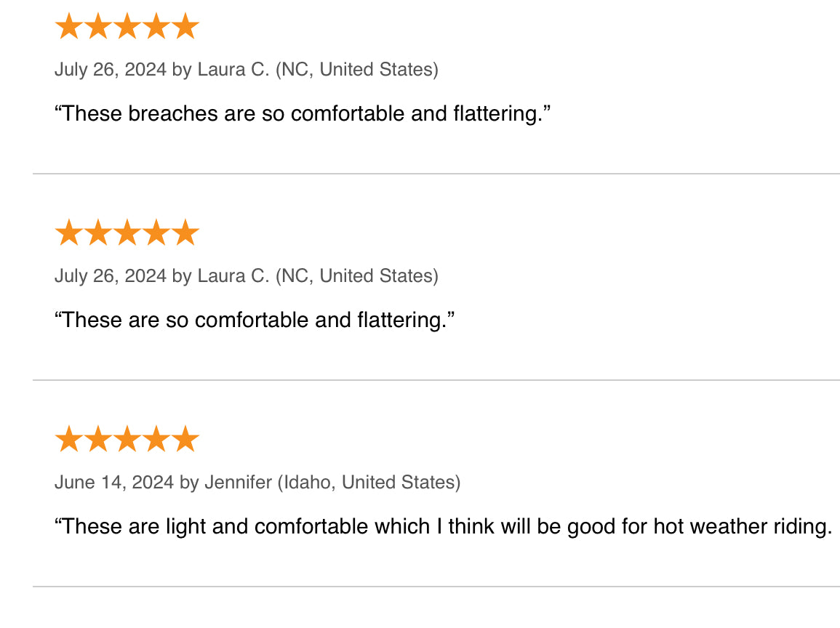
Task: Click the first 'July 26, 2024 by Laura C.' byline
Action: pos(161,70)
